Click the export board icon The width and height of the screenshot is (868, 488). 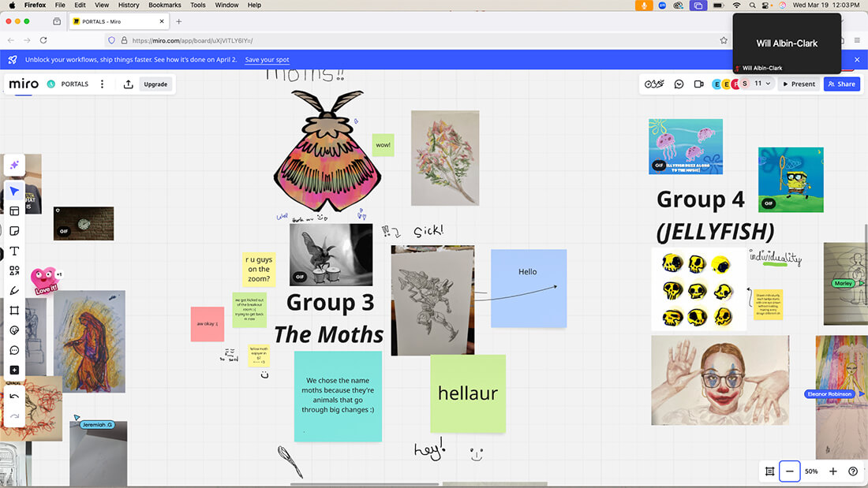[128, 84]
